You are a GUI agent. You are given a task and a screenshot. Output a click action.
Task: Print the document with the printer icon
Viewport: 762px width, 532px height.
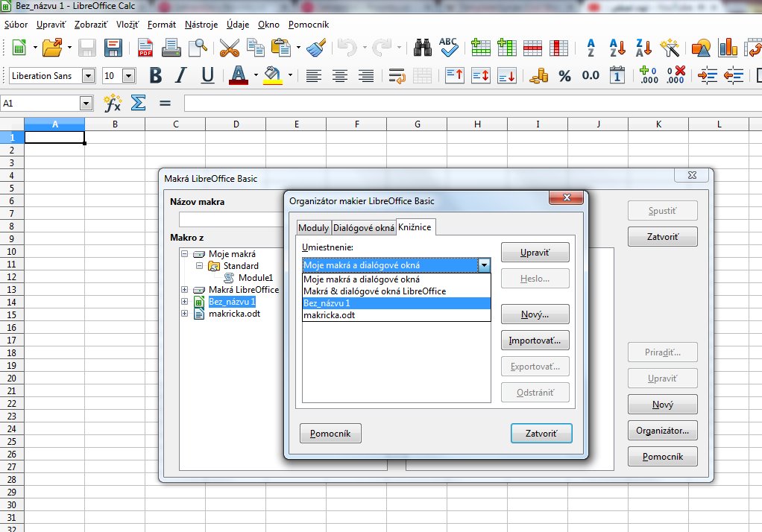(171, 48)
